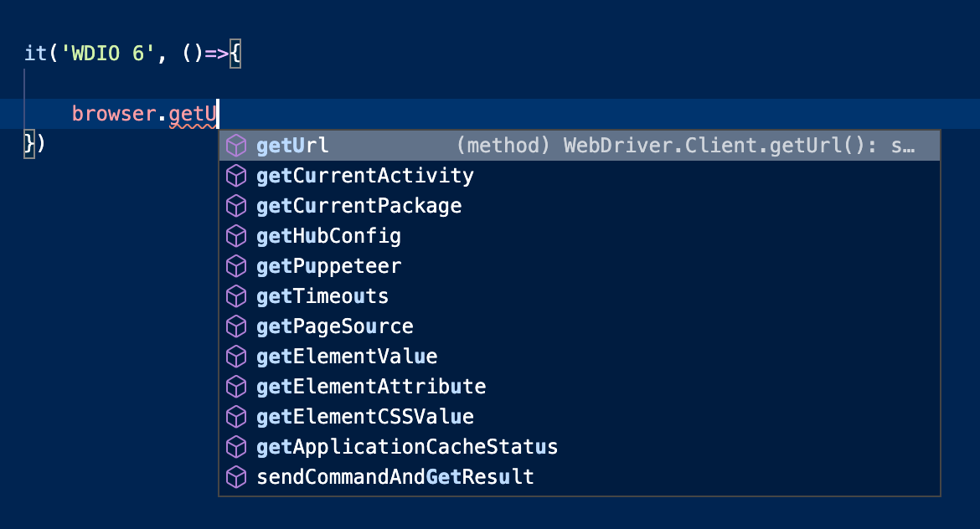This screenshot has width=980, height=529.
Task: Click the closing brace and parenthesis line
Action: pyautogui.click(x=34, y=144)
